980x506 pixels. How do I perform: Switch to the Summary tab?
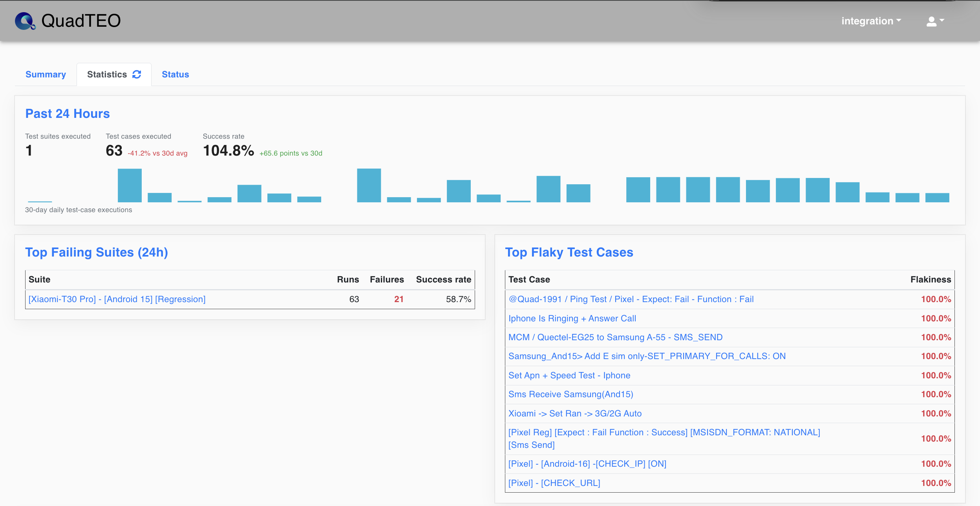46,74
